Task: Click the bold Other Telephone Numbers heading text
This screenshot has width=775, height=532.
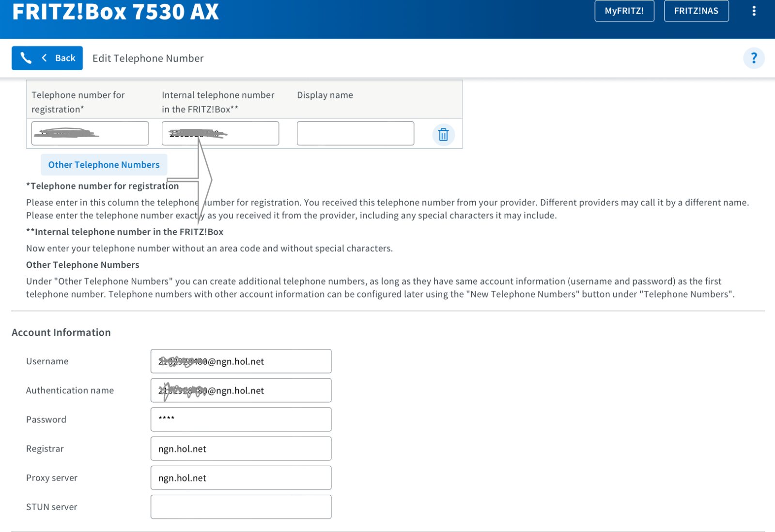Action: pos(83,265)
